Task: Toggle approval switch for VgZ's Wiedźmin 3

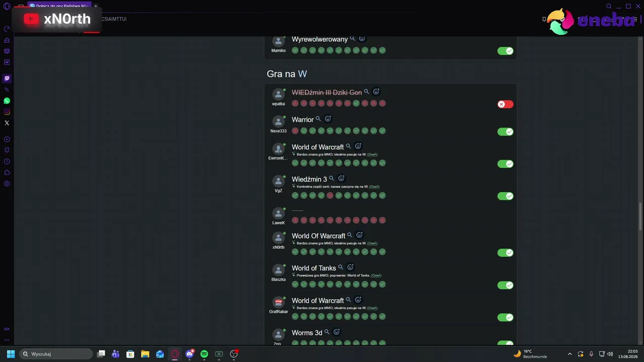Action: 505,196
